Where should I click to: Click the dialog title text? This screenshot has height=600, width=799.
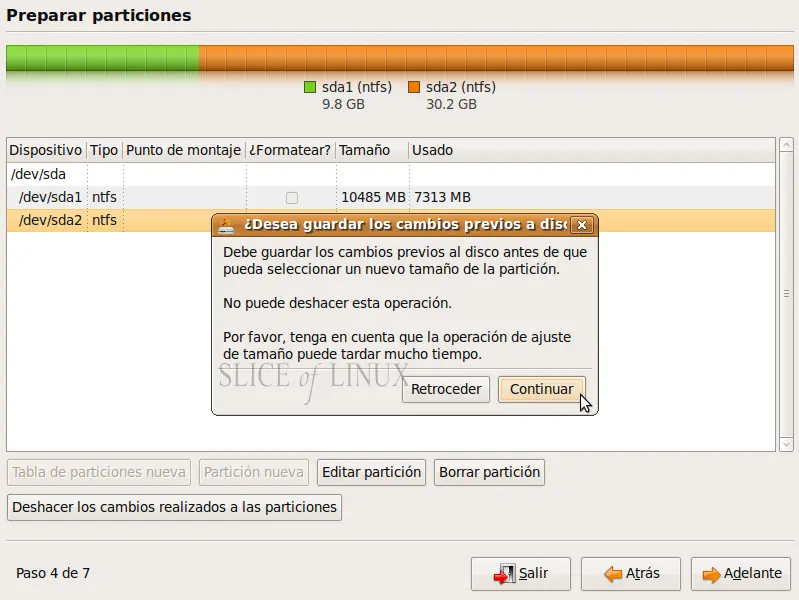pyautogui.click(x=406, y=225)
